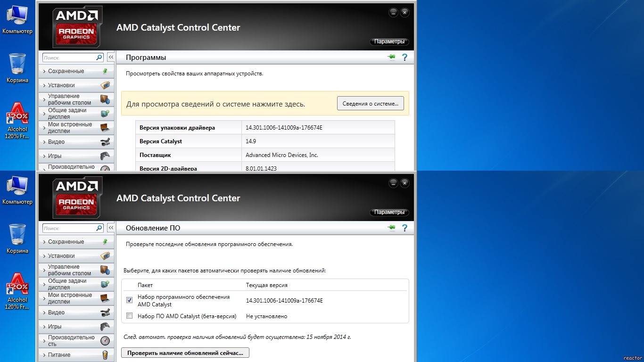Click Производительность gauge icon in Обновление ПО window

(105, 341)
